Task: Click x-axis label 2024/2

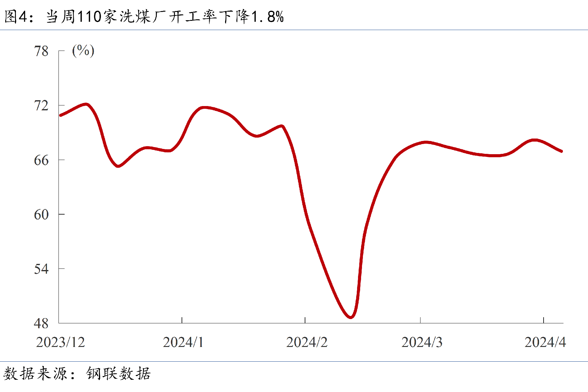Action: [307, 342]
